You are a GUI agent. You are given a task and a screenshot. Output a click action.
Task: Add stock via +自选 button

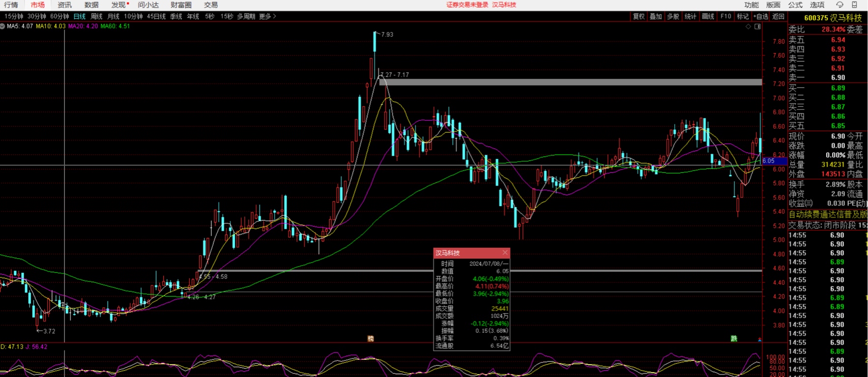click(x=760, y=16)
